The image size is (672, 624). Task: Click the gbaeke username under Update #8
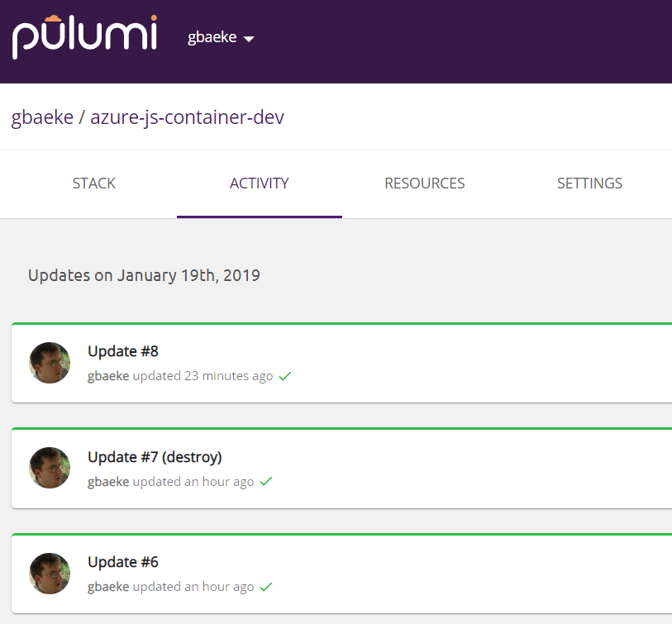point(108,376)
